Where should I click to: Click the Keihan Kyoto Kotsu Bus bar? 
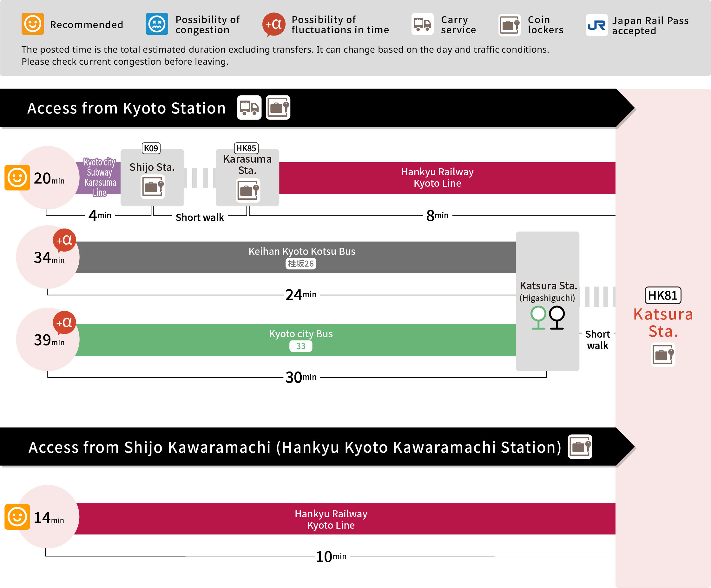tap(301, 252)
